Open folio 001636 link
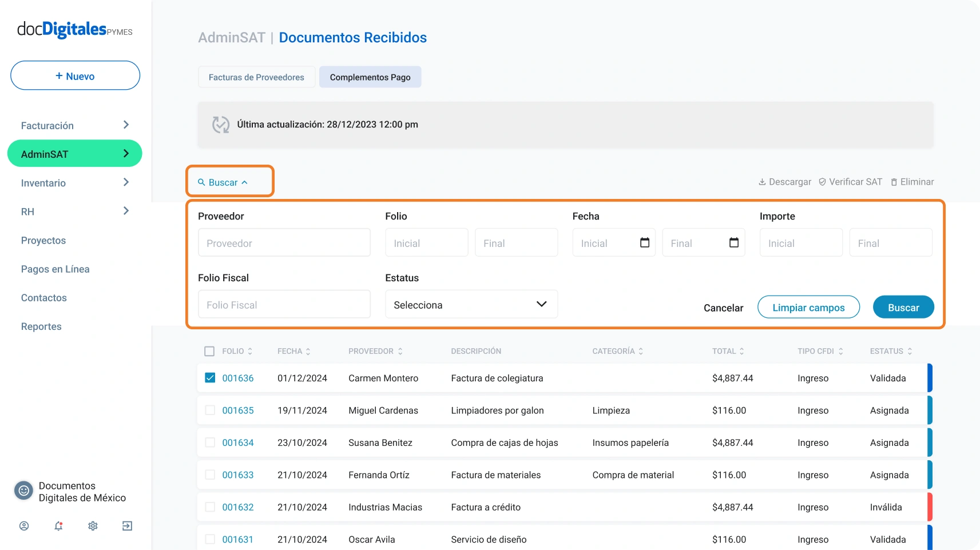The height and width of the screenshot is (550, 980). 238,378
